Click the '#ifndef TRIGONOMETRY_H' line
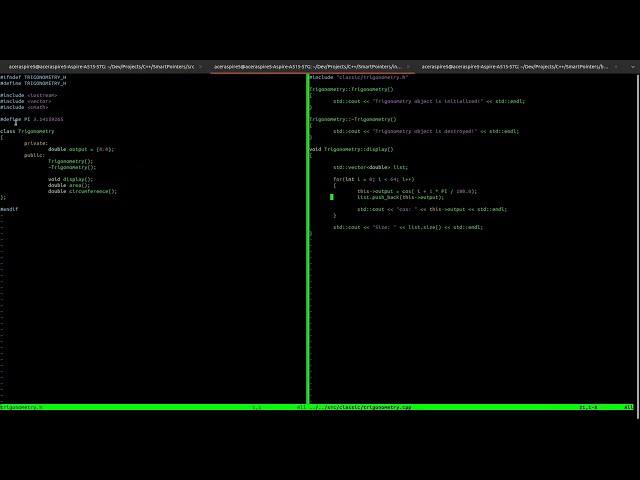Image resolution: width=640 pixels, height=480 pixels. [33, 77]
